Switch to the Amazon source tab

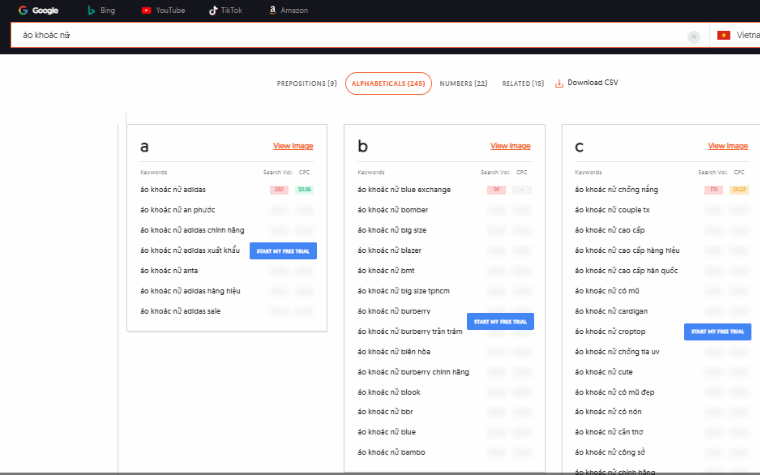point(288,10)
